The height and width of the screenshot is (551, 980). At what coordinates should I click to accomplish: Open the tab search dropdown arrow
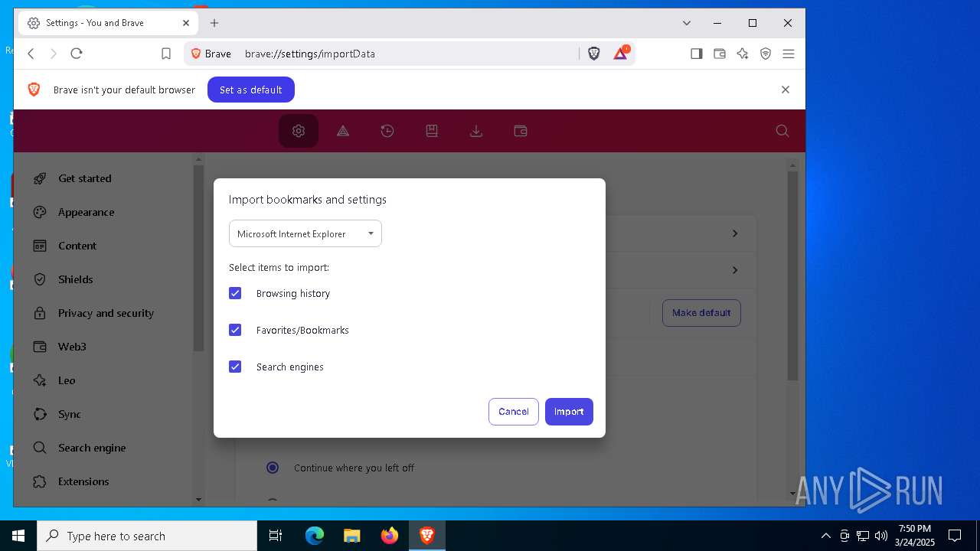687,23
